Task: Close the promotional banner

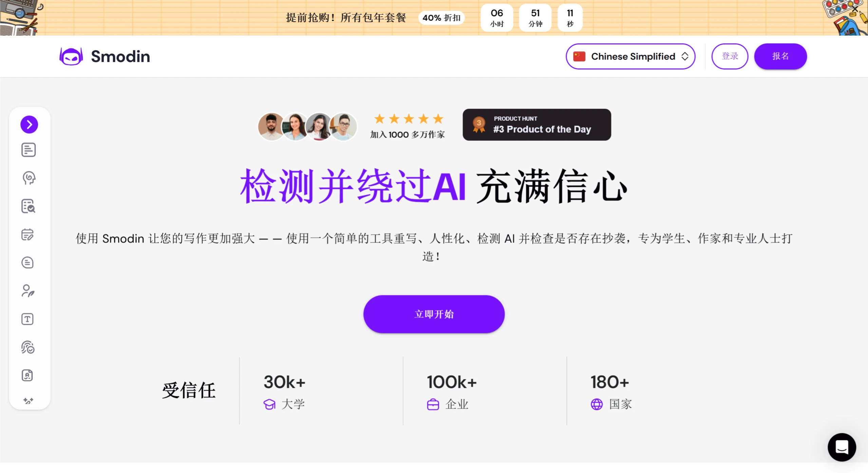Action: [x=855, y=8]
